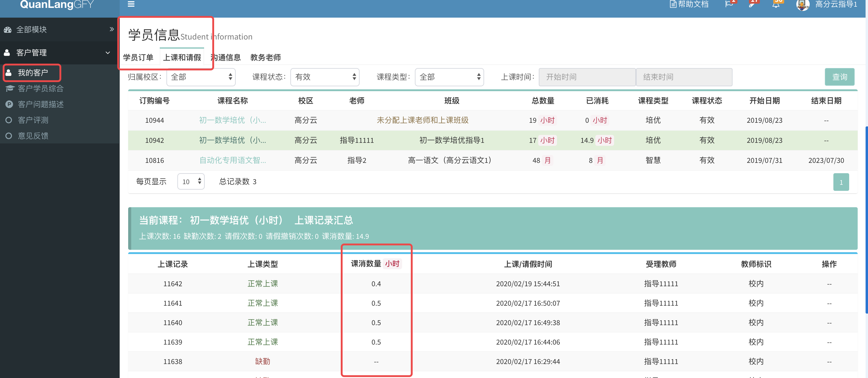Click the hamburger menu toggle icon
868x378 pixels.
pyautogui.click(x=131, y=4)
